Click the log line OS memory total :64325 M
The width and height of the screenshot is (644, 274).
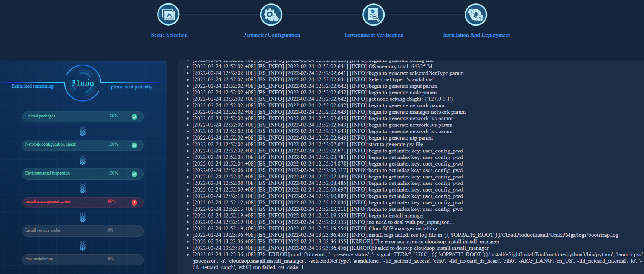click(x=312, y=67)
